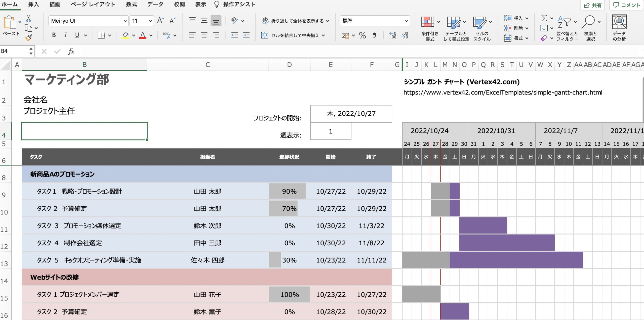Screen dimensions: 644x320
Task: Click the yellow fill color bucket swatch
Action: [x=125, y=35]
